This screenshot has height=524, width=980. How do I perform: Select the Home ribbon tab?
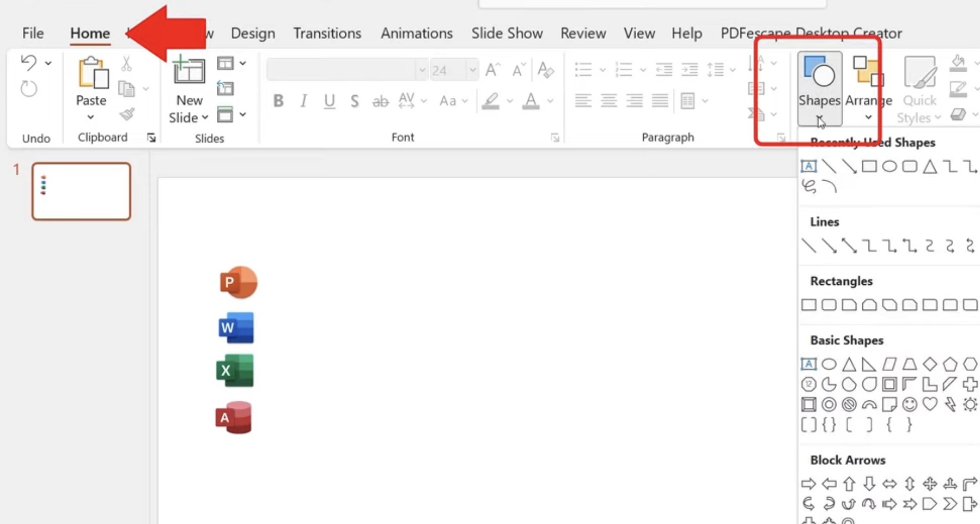[90, 33]
